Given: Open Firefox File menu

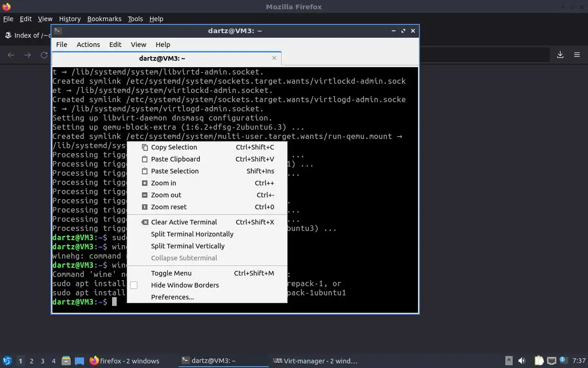Looking at the screenshot, I should [8, 19].
